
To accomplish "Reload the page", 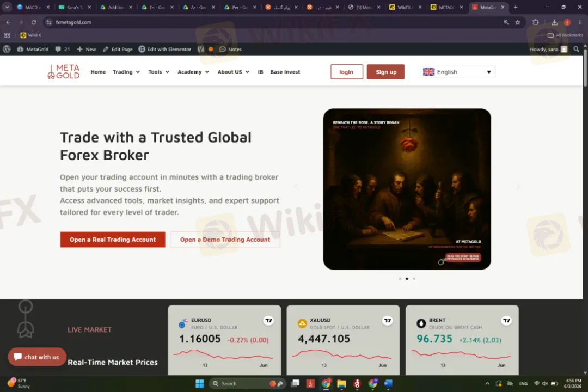I will click(34, 22).
